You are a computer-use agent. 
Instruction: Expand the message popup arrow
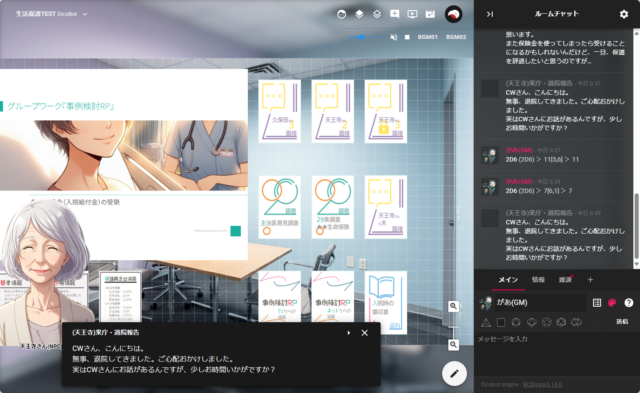(x=349, y=333)
